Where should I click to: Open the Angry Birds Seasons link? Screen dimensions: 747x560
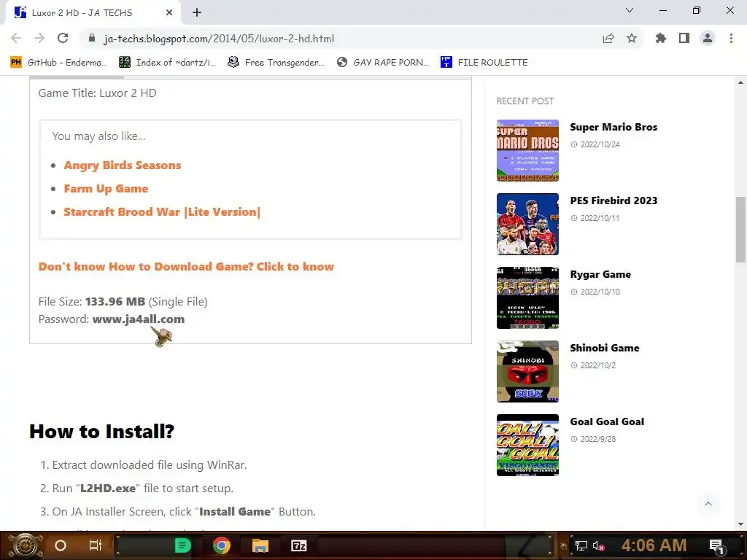[123, 166]
